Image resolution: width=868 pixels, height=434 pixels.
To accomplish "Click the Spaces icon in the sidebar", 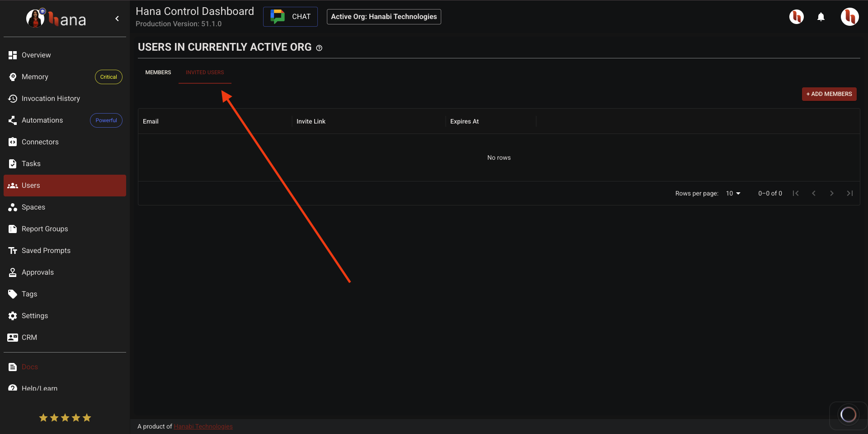I will [x=13, y=207].
